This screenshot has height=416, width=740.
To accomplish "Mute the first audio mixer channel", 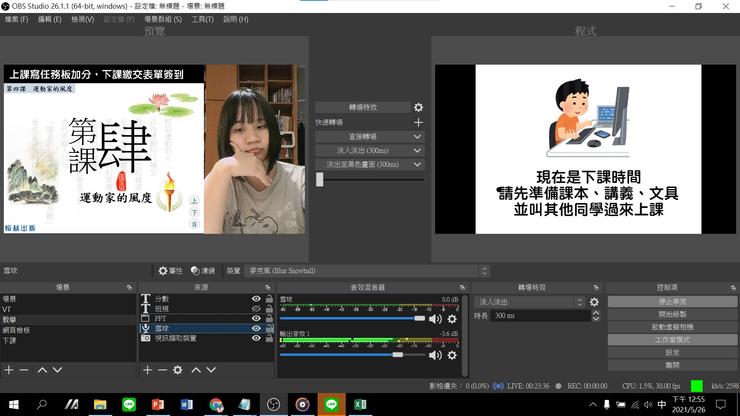I will coord(435,319).
